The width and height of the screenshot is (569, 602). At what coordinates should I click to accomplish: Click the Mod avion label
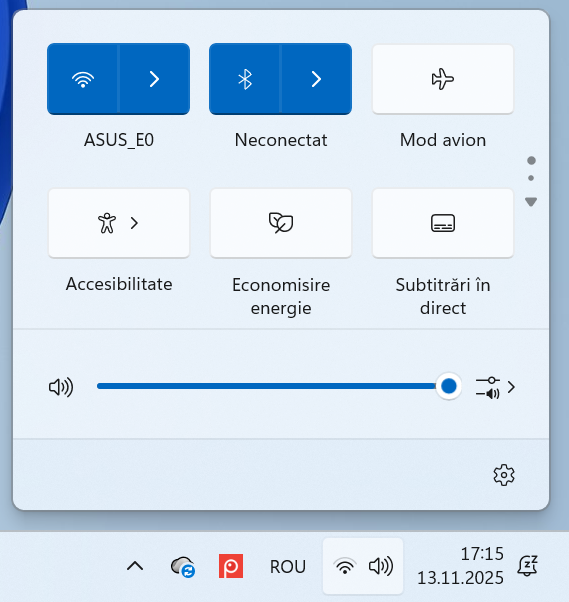pyautogui.click(x=443, y=140)
